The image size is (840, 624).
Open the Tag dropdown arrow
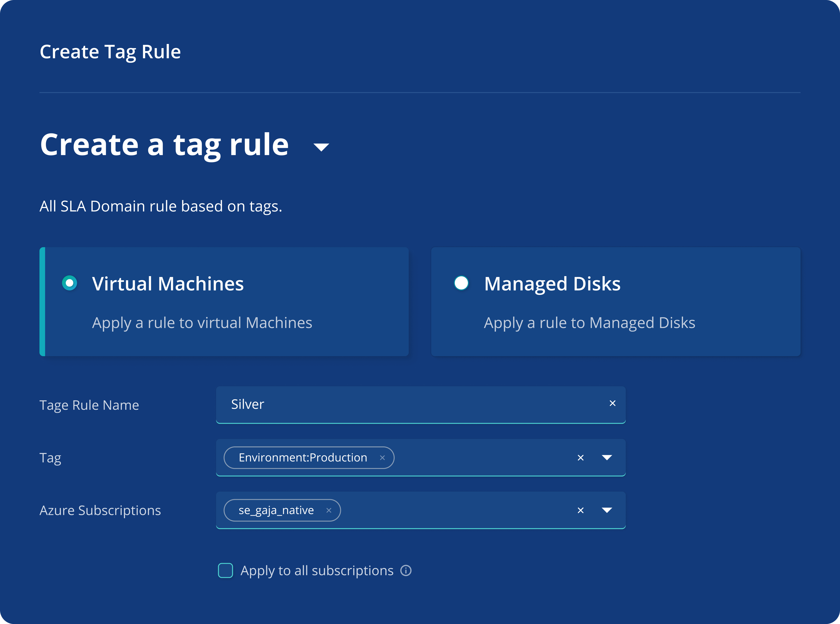pyautogui.click(x=607, y=458)
